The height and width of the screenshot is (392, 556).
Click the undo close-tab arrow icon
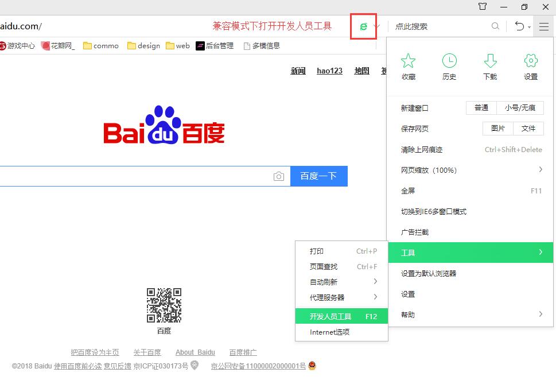point(519,26)
